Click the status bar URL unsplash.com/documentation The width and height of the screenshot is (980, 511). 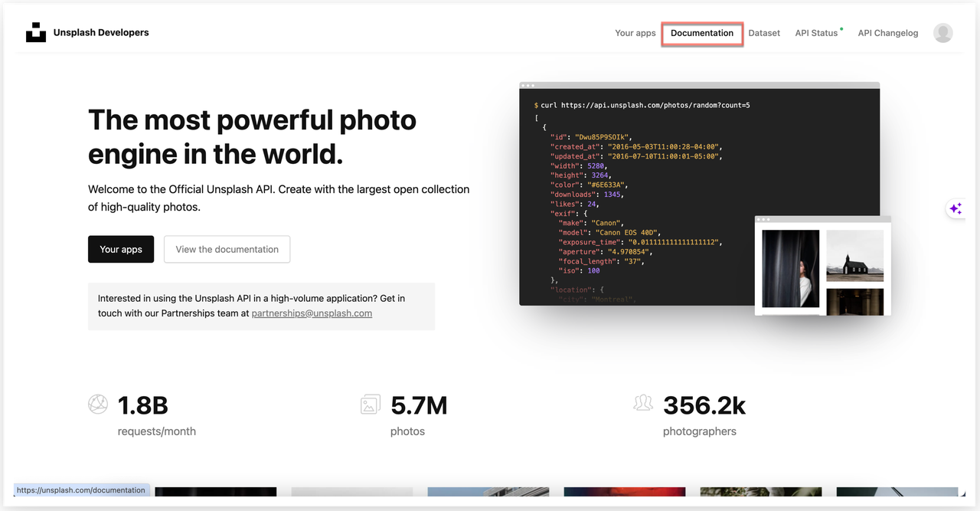80,490
